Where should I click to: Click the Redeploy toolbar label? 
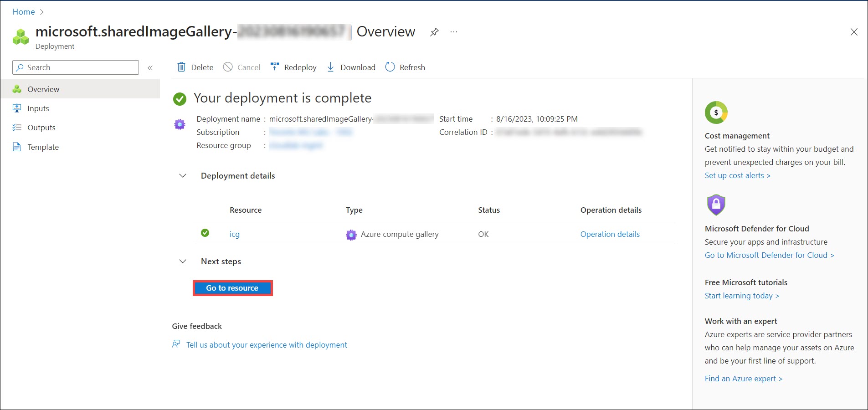[x=300, y=67]
